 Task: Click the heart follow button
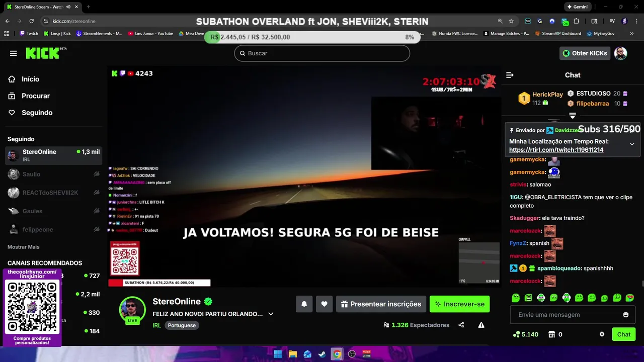coord(325,304)
